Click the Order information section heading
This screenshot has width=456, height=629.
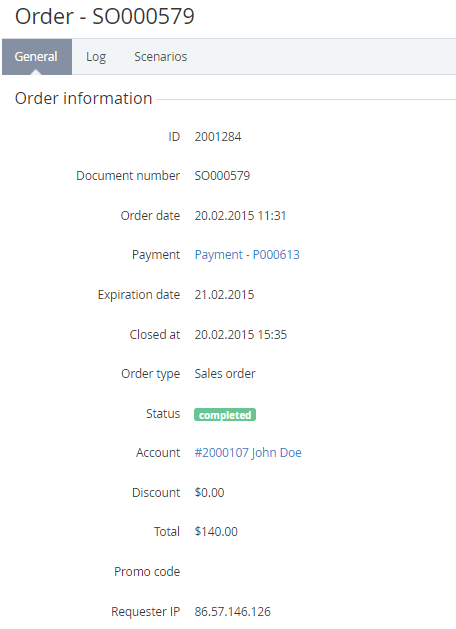(83, 98)
